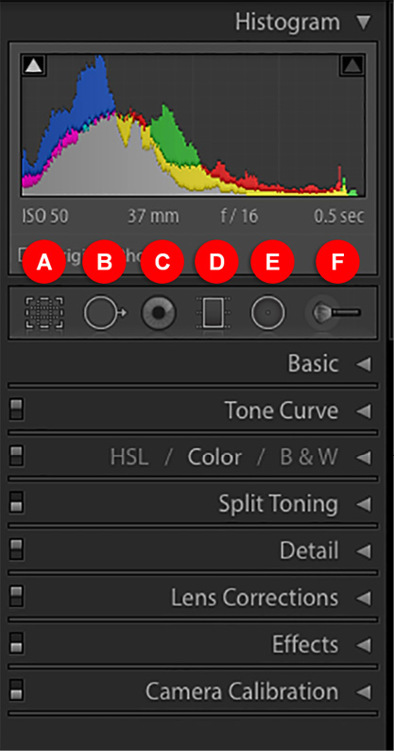Toggle the Tone Curve panel switch
Screen dimensions: 394x751
17,410
